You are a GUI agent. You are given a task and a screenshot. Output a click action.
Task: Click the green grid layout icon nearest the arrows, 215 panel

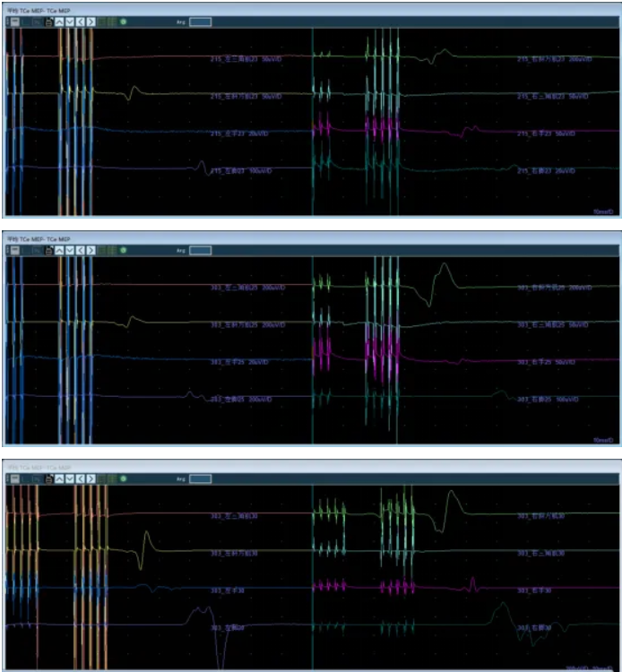(102, 22)
